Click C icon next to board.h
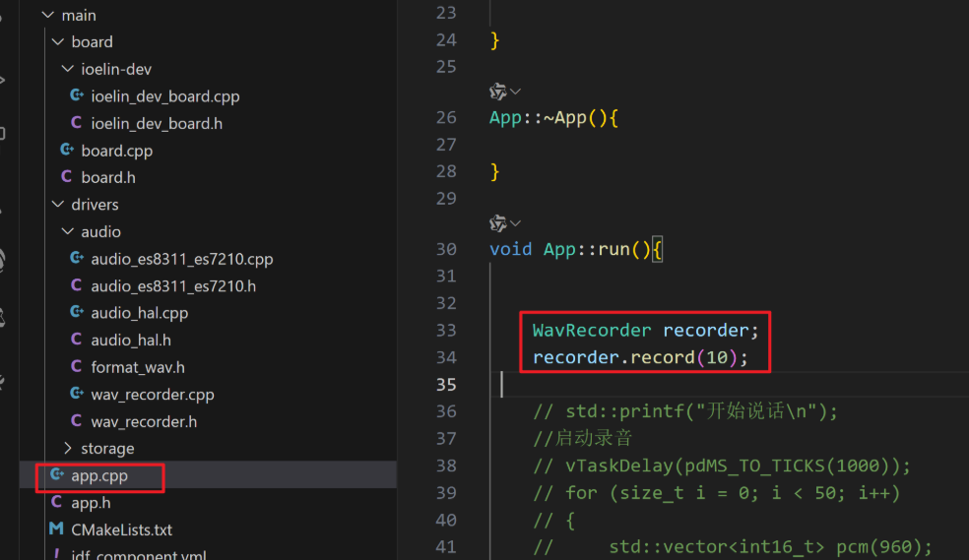The image size is (969, 560). tap(67, 177)
